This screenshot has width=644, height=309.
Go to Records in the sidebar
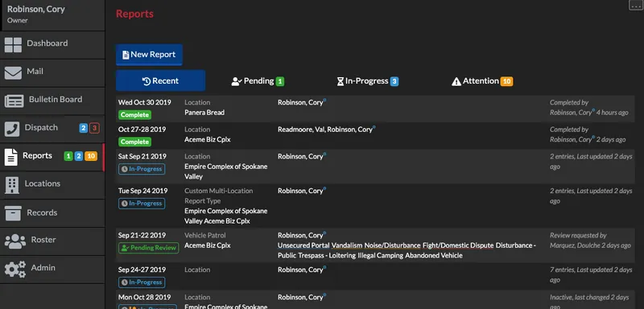(x=52, y=213)
